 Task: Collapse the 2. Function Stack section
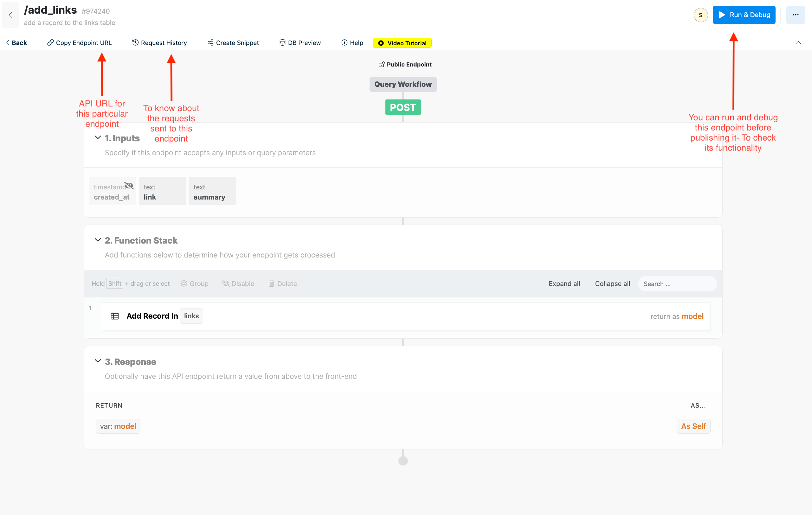pyautogui.click(x=98, y=240)
